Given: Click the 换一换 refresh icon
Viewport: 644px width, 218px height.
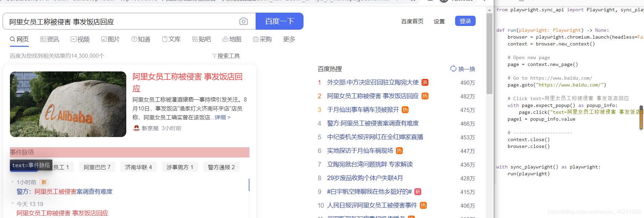Looking at the screenshot, I should coord(453,69).
